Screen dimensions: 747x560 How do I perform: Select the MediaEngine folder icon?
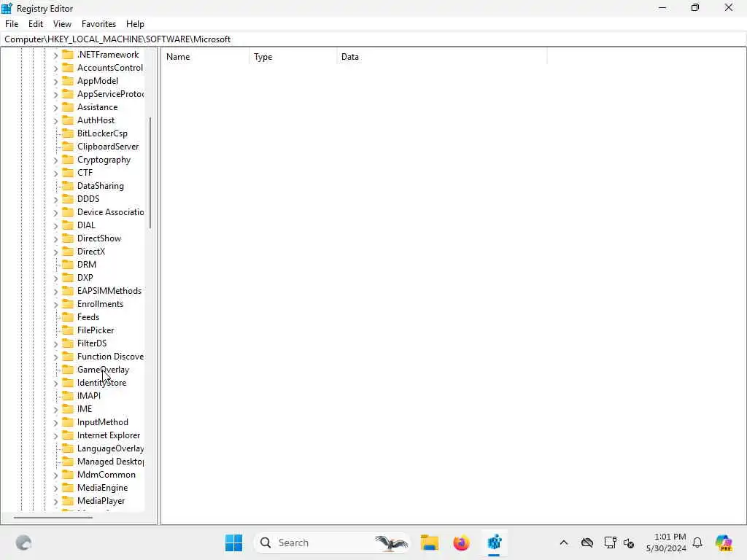click(x=68, y=488)
